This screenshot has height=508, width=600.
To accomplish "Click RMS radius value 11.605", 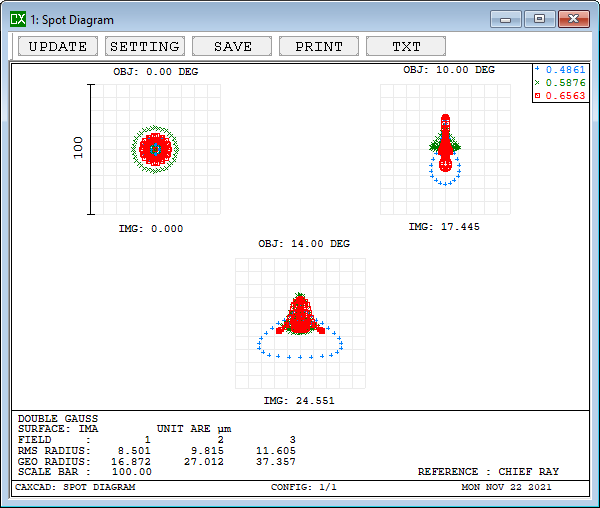I will [276, 451].
